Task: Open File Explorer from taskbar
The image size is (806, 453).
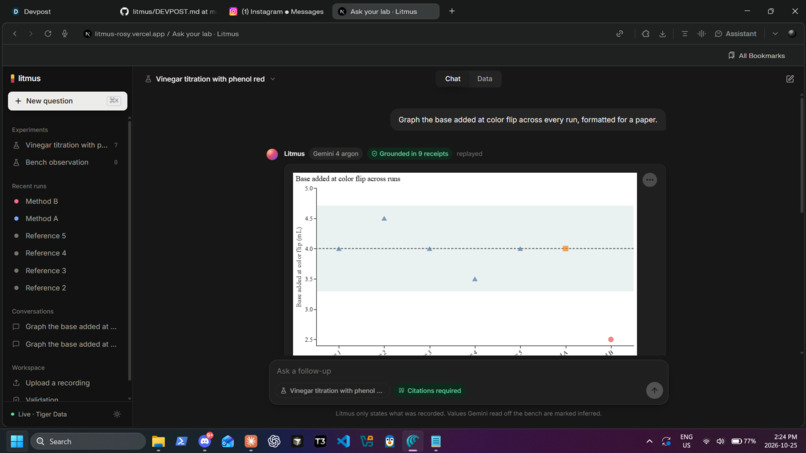Action: (x=158, y=441)
